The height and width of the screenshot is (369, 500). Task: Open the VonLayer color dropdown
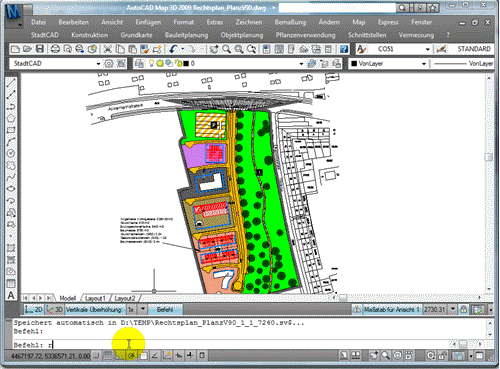pos(424,64)
